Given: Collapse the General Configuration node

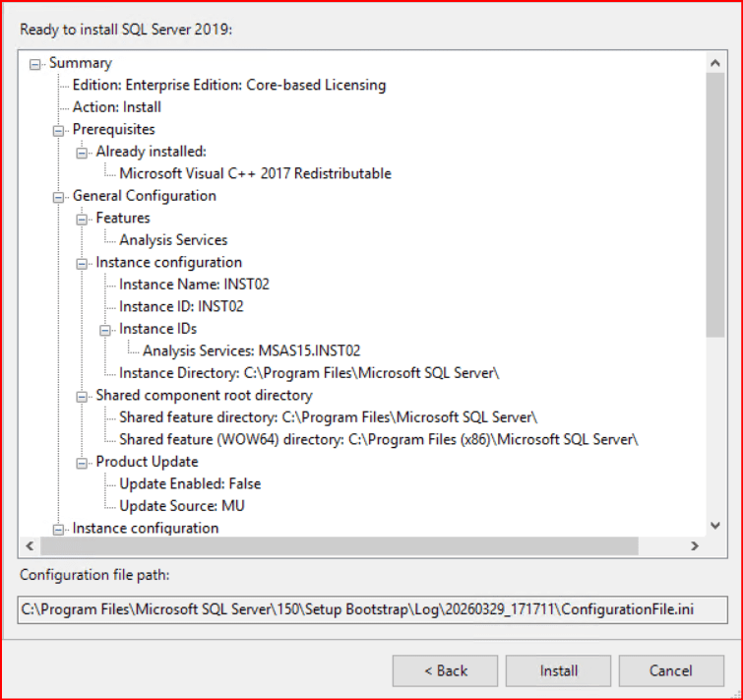Looking at the screenshot, I should pos(58,196).
